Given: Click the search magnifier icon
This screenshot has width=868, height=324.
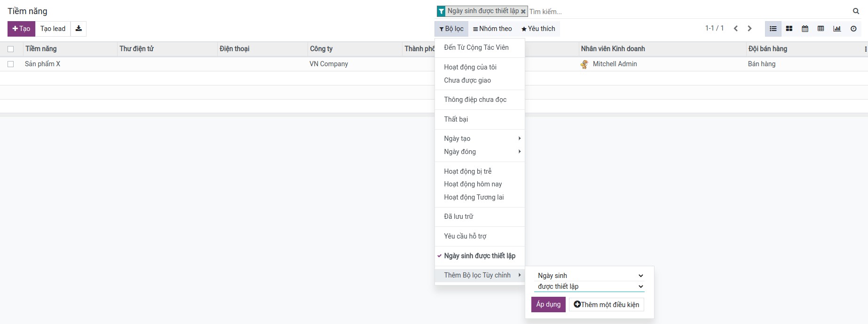Looking at the screenshot, I should [856, 11].
